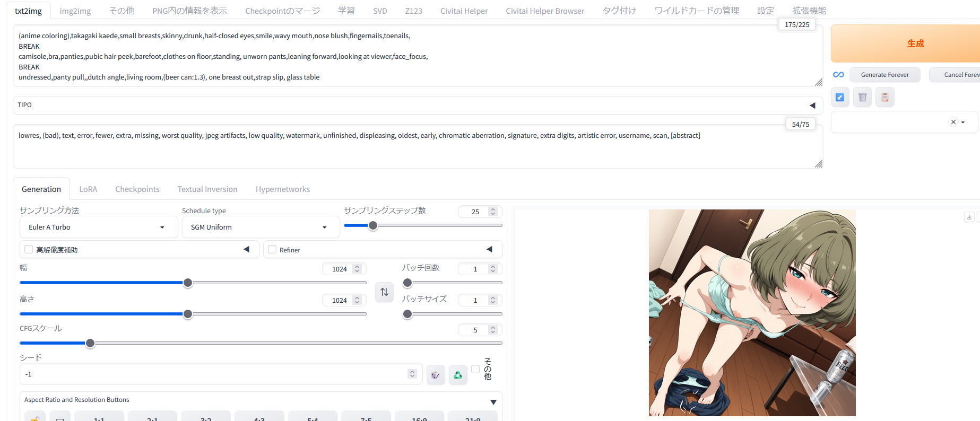Toggle the Refiner checkbox
The height and width of the screenshot is (421, 980).
pyautogui.click(x=273, y=249)
